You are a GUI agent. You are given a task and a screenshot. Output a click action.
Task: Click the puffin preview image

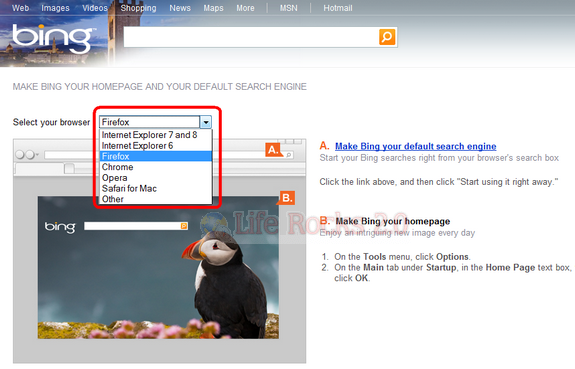158,267
